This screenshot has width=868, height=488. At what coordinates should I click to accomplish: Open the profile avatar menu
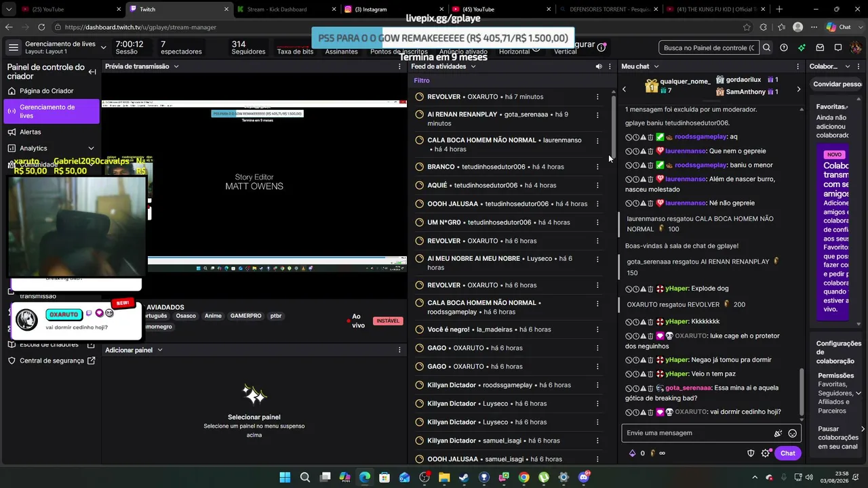pyautogui.click(x=856, y=47)
